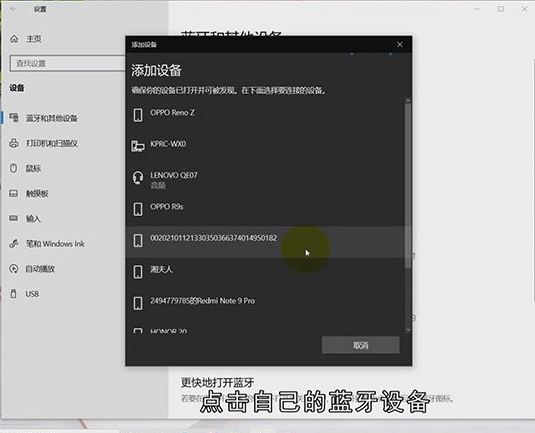Click phone icon beside OPPO R9s
Image resolution: width=535 pixels, height=433 pixels.
[x=138, y=209]
